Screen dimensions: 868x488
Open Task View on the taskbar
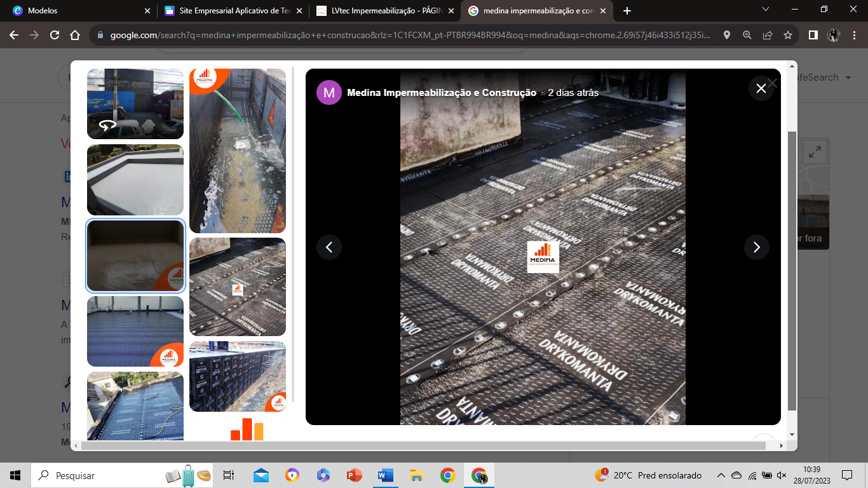pyautogui.click(x=229, y=475)
